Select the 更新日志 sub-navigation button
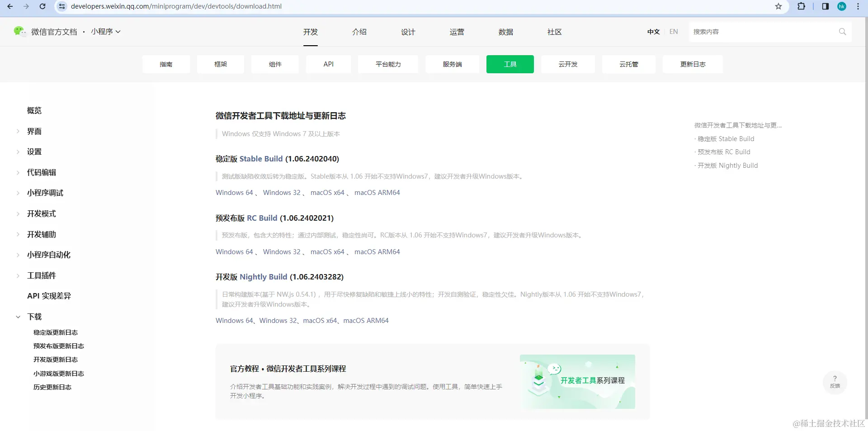Screen dimensions: 868x431 tap(693, 64)
